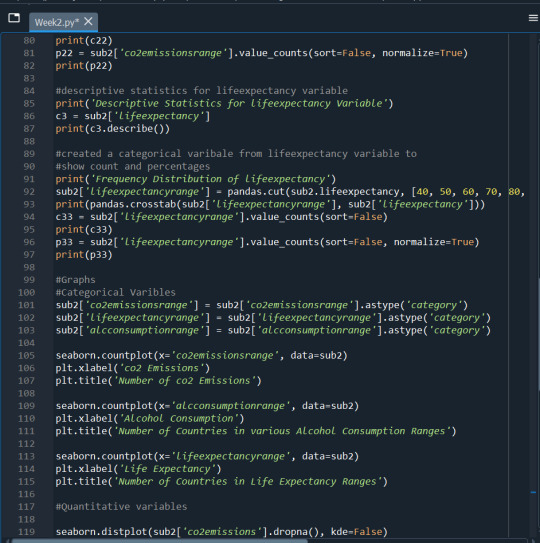The height and width of the screenshot is (543, 540).
Task: Click line number 113 in the gutter
Action: 27,456
